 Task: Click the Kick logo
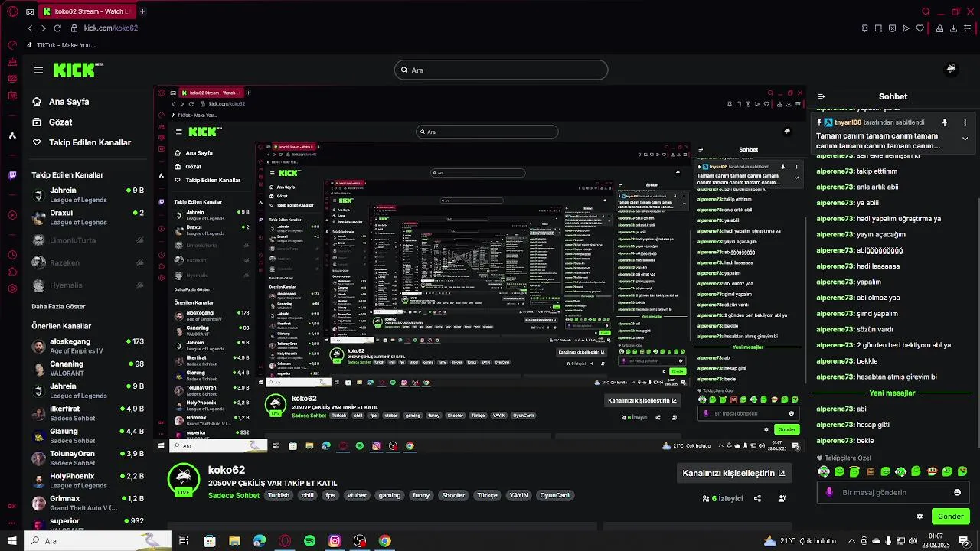pos(77,70)
